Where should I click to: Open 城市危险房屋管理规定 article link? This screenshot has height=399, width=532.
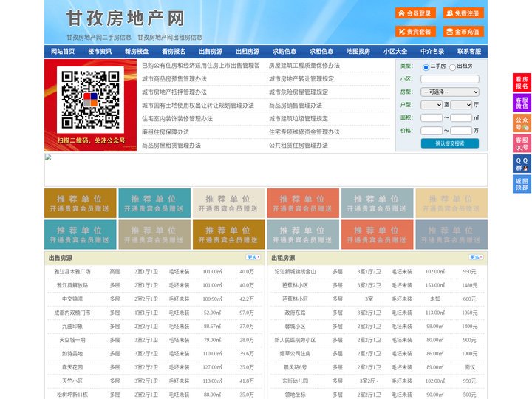[299, 92]
